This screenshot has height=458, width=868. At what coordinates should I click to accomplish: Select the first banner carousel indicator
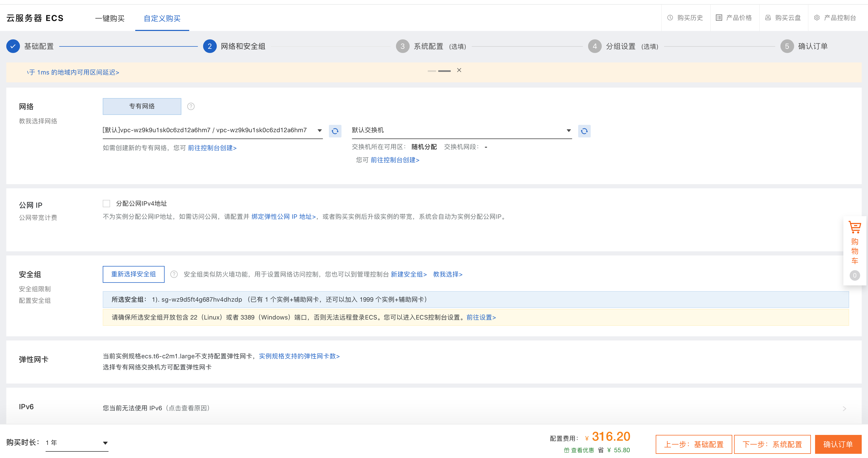(x=432, y=71)
